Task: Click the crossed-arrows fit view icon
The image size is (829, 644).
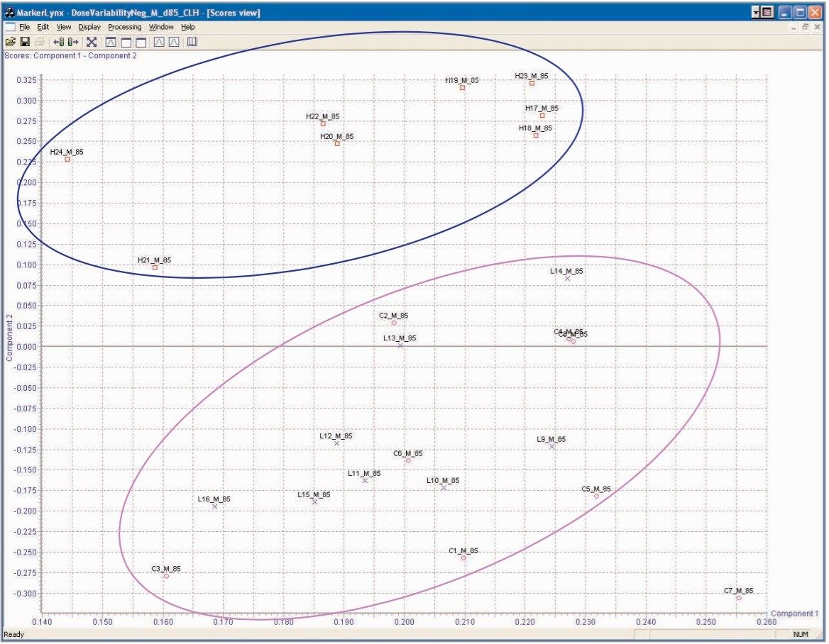Action: click(92, 42)
